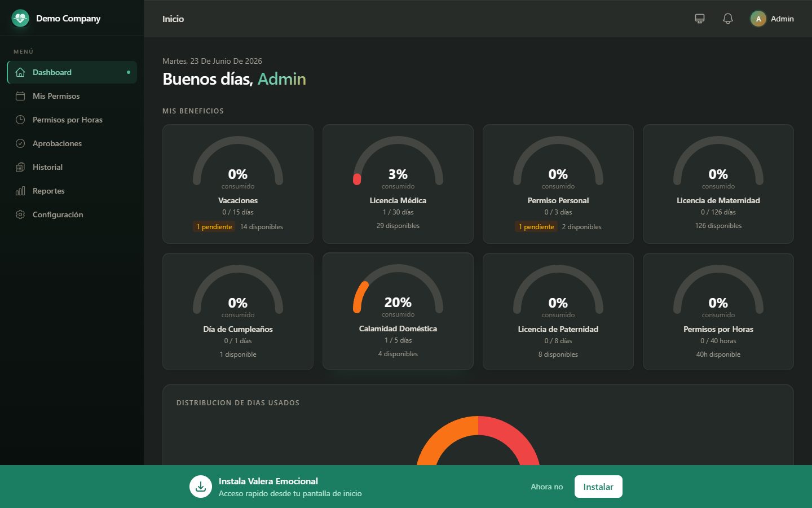
Task: Click the Aprobaciones checkmark icon
Action: coord(20,143)
